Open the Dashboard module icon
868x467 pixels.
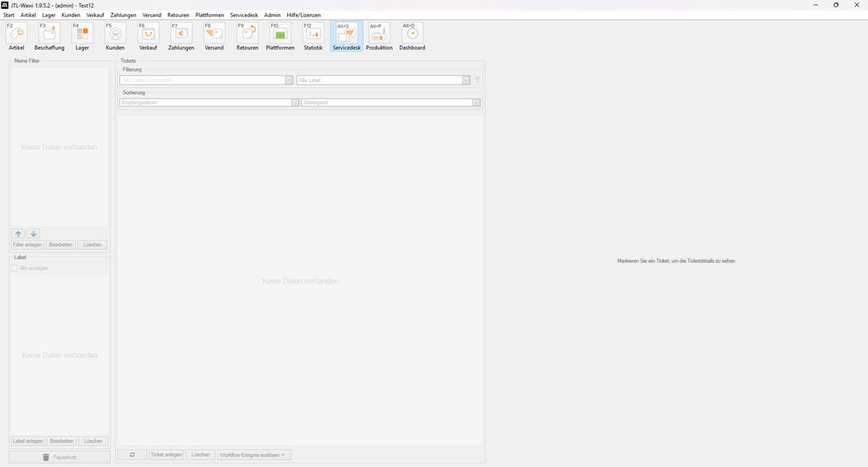pyautogui.click(x=412, y=33)
